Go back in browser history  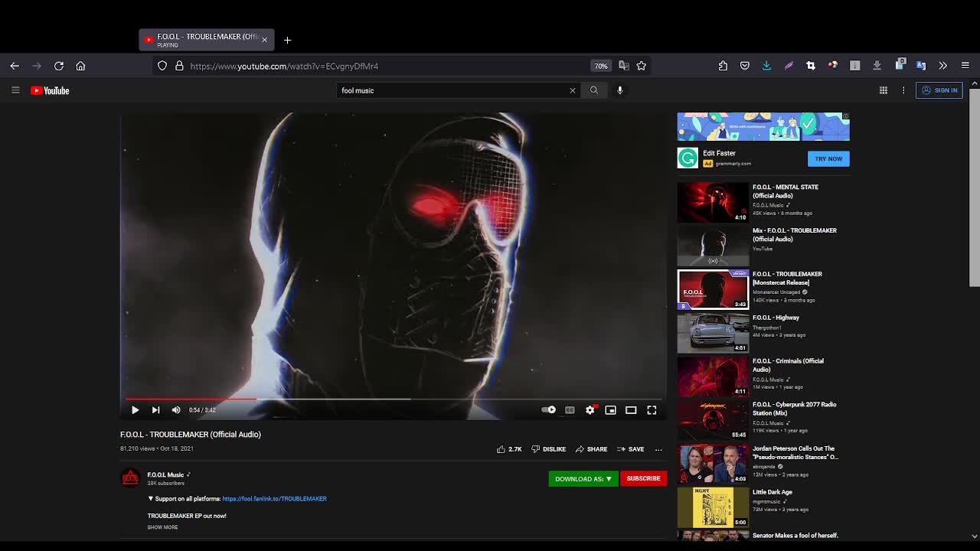[15, 66]
